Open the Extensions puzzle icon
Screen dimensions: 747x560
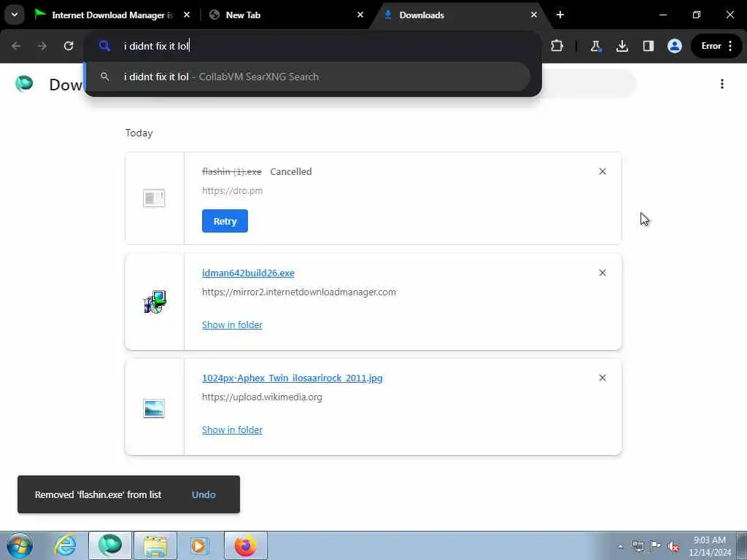coord(557,46)
